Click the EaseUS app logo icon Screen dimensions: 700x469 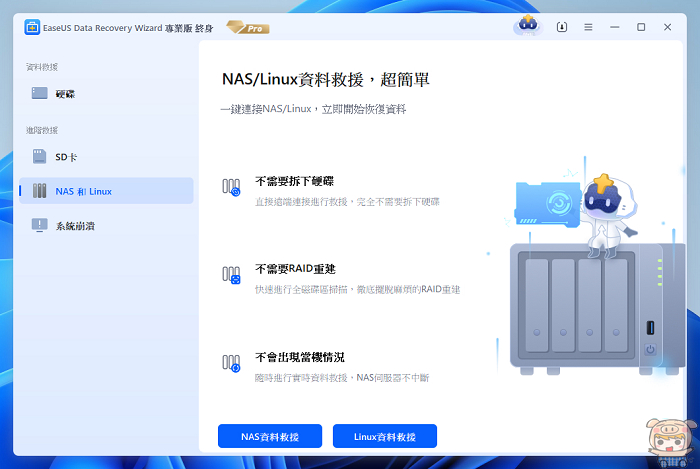[x=33, y=27]
